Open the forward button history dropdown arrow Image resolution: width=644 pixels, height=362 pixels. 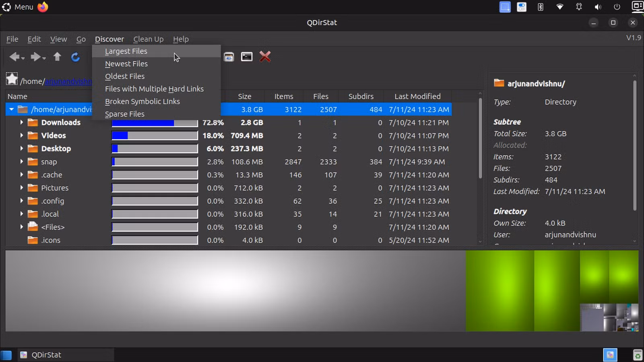click(x=44, y=59)
